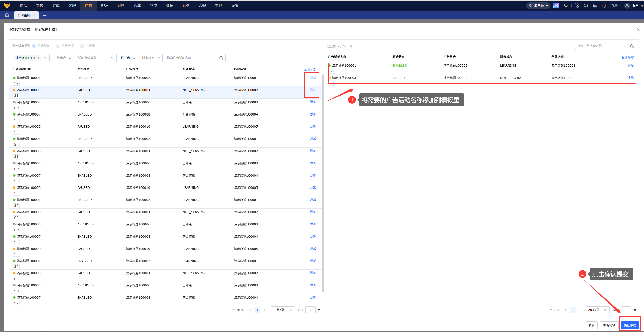Click the left list vertical scrollbar
This screenshot has height=332, width=644.
coord(323,183)
